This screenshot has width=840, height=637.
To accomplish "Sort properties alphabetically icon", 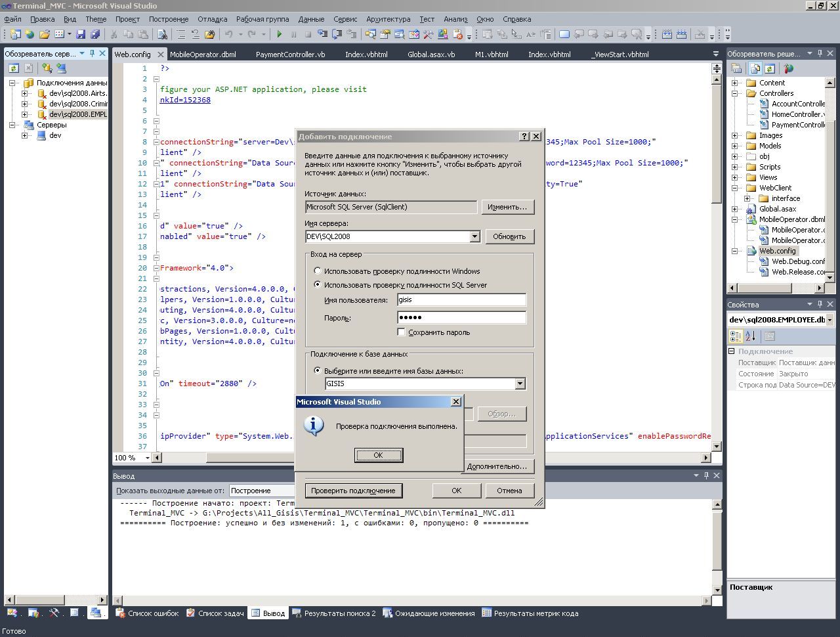I will coord(751,336).
